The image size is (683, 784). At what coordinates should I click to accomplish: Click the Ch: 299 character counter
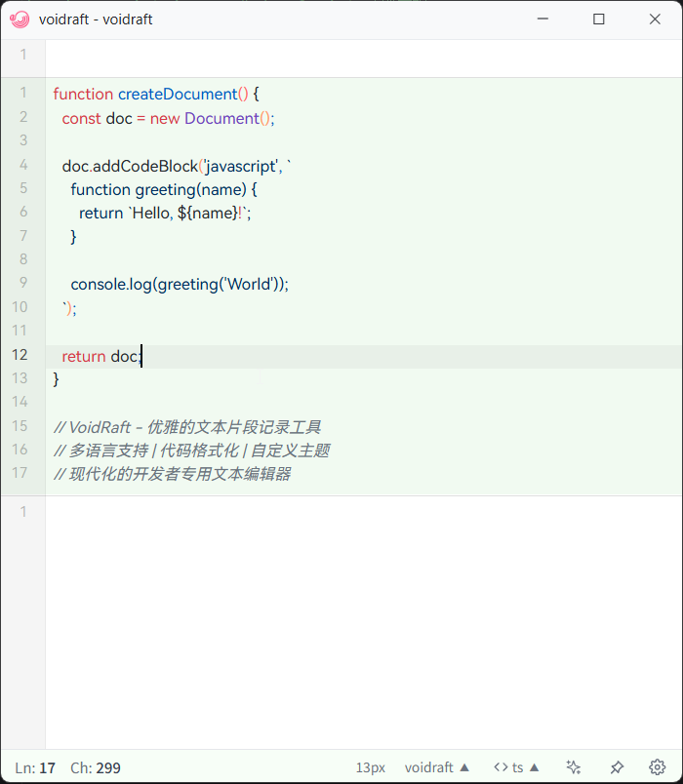click(x=96, y=767)
